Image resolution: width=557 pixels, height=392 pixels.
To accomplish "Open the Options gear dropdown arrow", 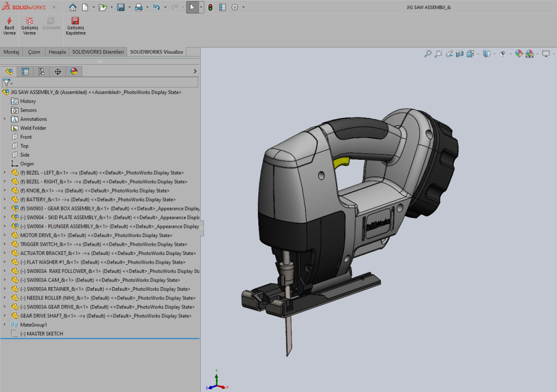I will (x=243, y=8).
